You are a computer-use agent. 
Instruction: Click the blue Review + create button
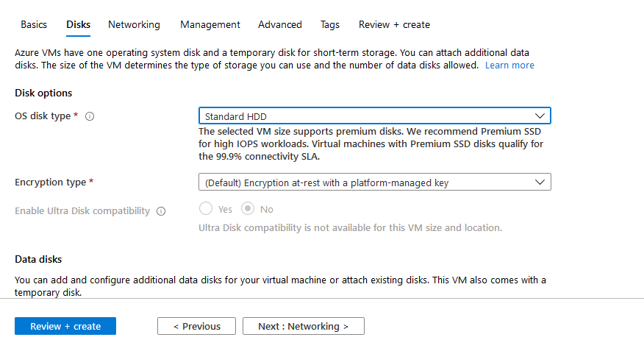coord(65,326)
